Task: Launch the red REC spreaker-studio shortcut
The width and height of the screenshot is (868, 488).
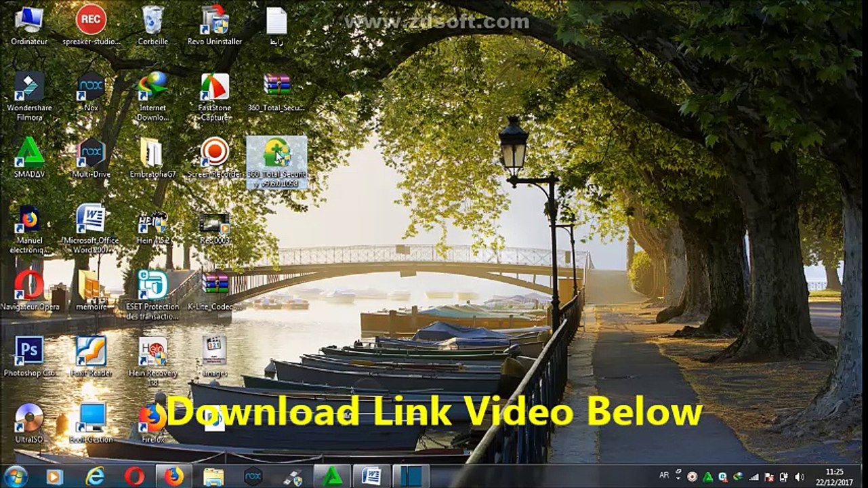Action: pos(91,24)
